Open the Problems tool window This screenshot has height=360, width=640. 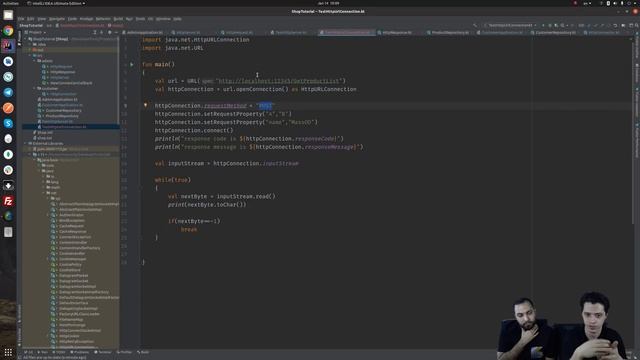point(80,352)
